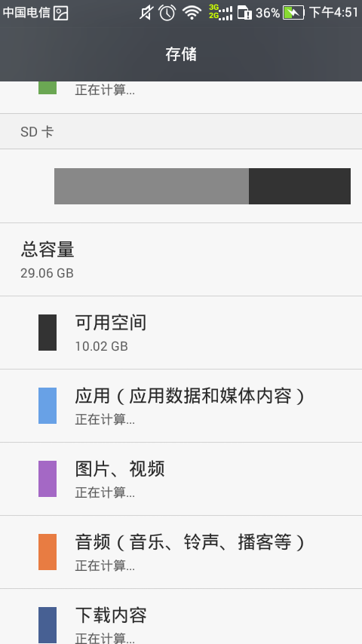Tap the Wi-Fi signal icon

point(192,13)
